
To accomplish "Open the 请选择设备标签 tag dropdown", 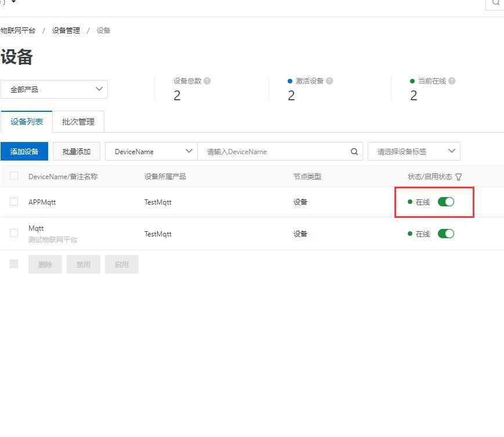I will [414, 151].
